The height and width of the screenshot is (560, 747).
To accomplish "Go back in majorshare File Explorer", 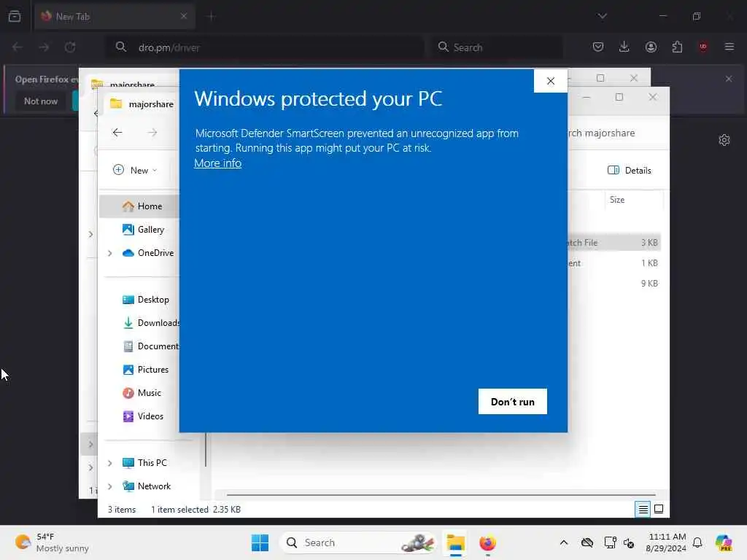I will (x=117, y=133).
